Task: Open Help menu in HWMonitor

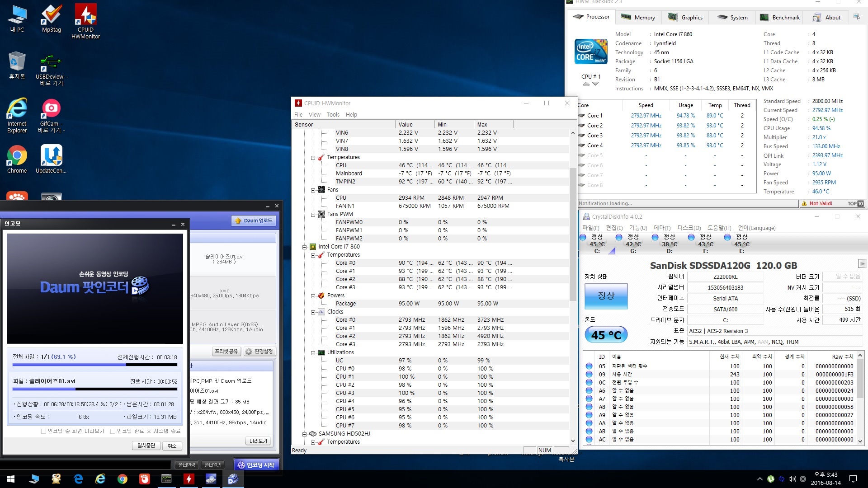Action: click(351, 115)
